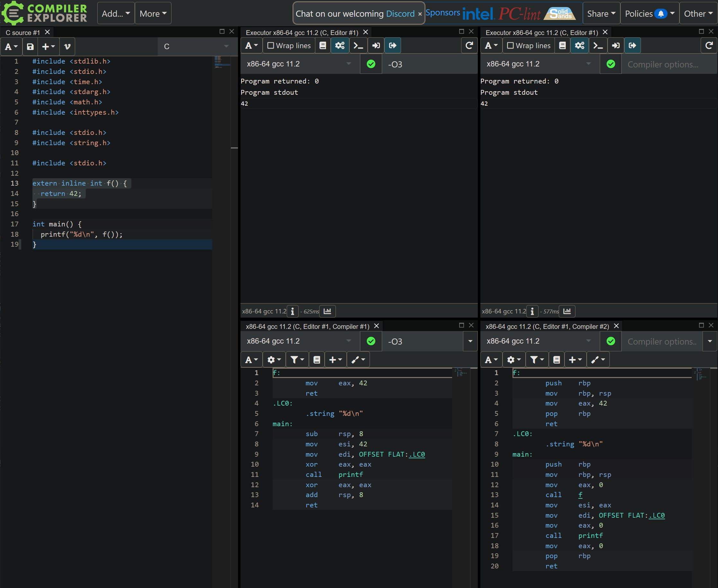Open the add new pane dropdown in editor

point(48,46)
